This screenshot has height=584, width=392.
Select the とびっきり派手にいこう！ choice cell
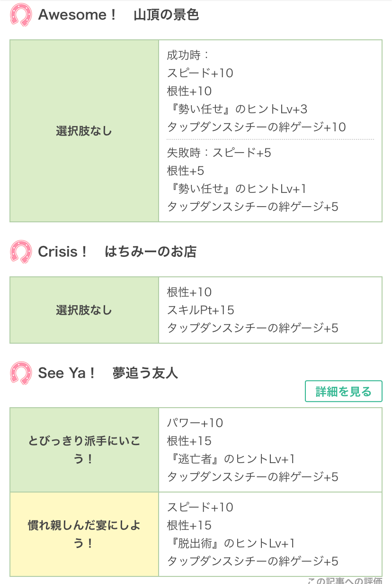[x=84, y=450]
